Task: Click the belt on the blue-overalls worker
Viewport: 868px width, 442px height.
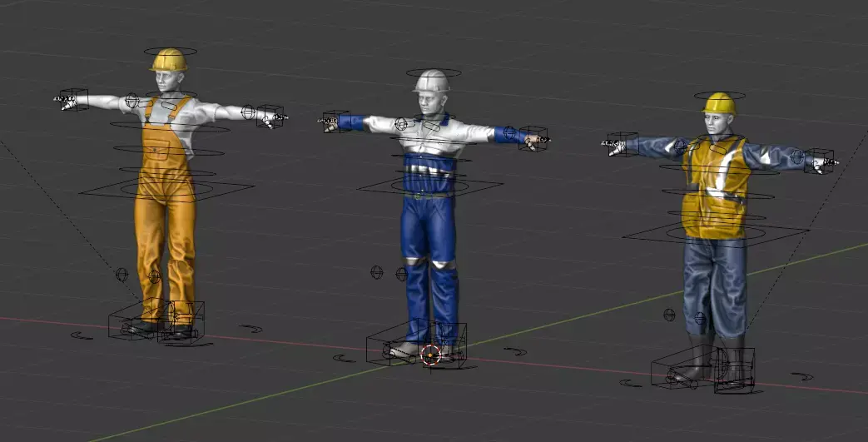Action: (429, 195)
